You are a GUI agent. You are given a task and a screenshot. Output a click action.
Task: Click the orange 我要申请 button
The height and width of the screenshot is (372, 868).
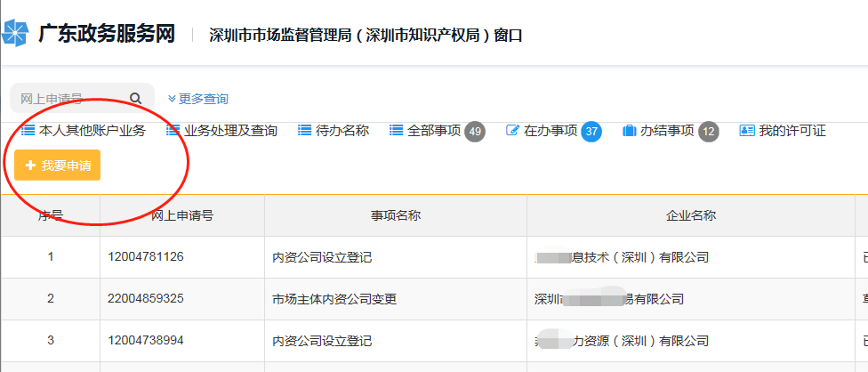click(x=58, y=165)
